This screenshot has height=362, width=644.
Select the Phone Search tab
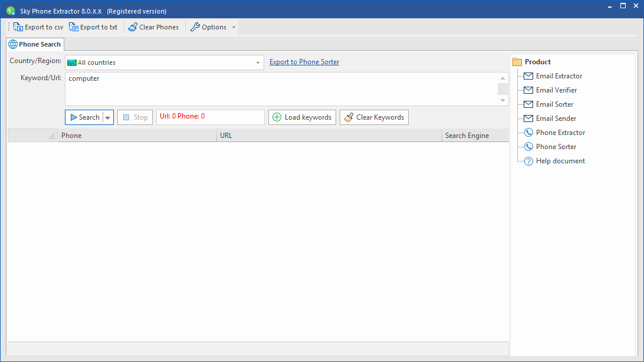(x=35, y=44)
